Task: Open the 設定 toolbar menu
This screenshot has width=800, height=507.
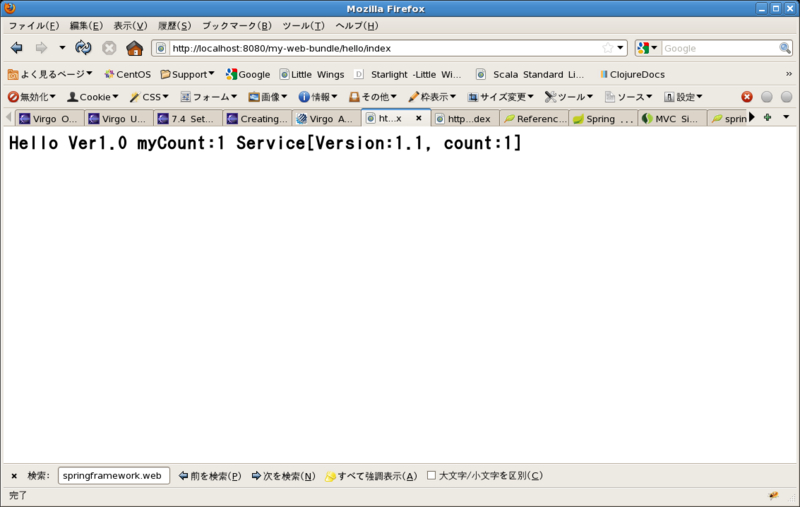Action: (683, 97)
